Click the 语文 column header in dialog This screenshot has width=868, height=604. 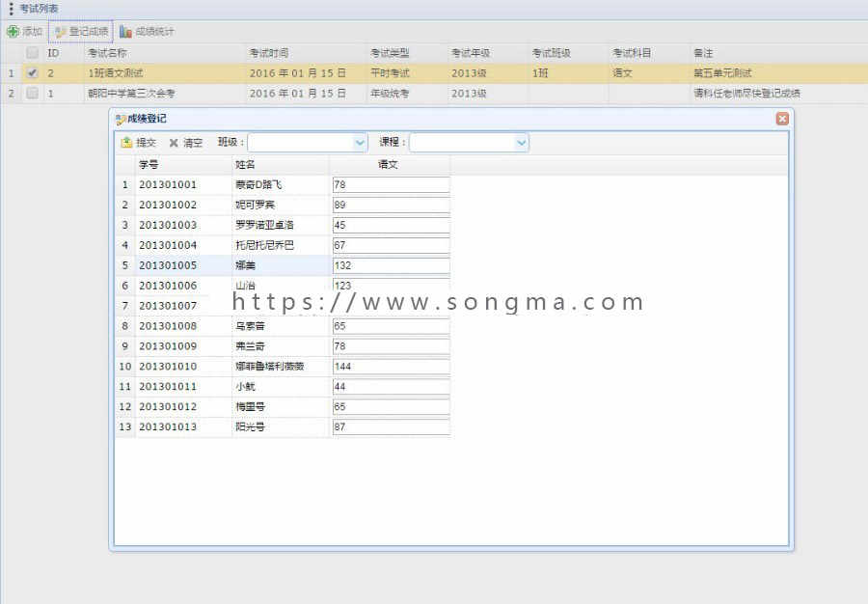(x=390, y=164)
